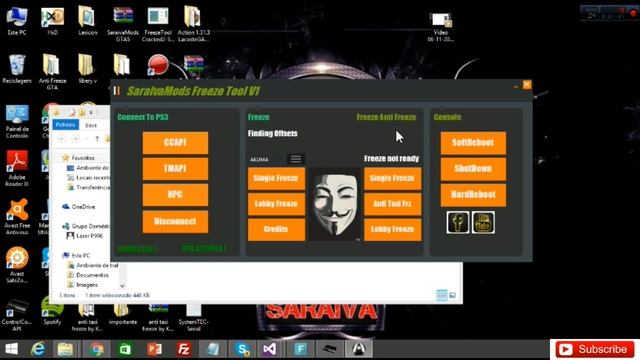This screenshot has width=640, height=360.
Task: Run Single Freeze under Freeze section
Action: (276, 178)
